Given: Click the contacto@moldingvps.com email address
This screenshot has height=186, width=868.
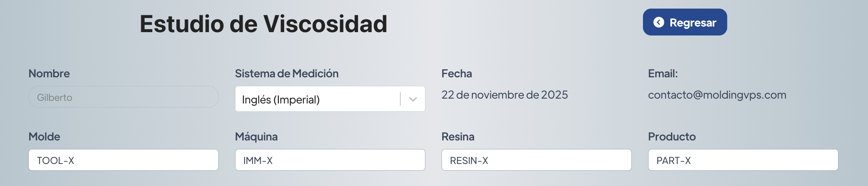Looking at the screenshot, I should (717, 95).
